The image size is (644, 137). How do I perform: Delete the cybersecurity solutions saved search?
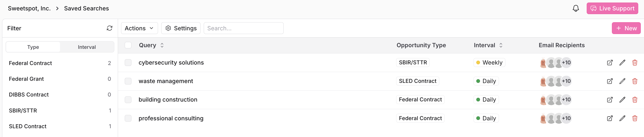coord(635,63)
